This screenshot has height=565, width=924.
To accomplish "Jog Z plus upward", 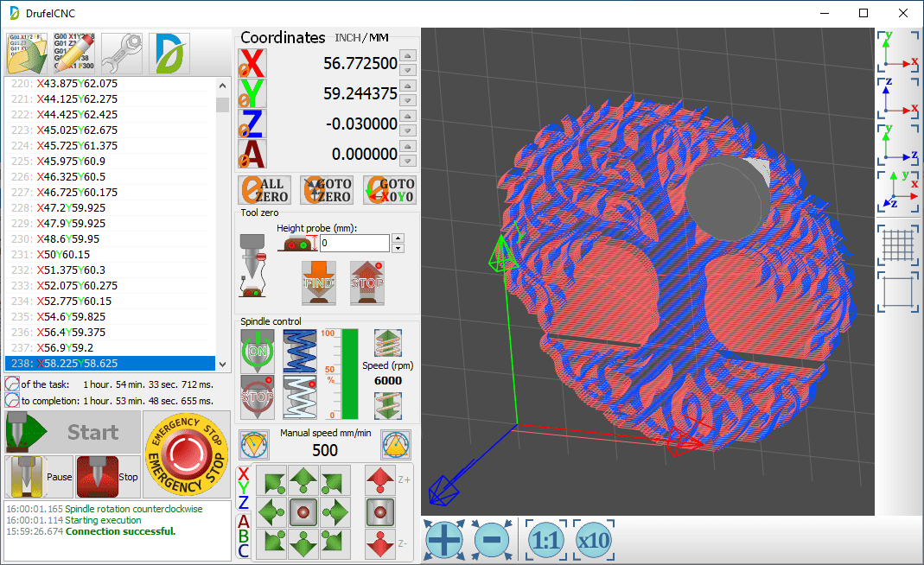I will pyautogui.click(x=380, y=480).
